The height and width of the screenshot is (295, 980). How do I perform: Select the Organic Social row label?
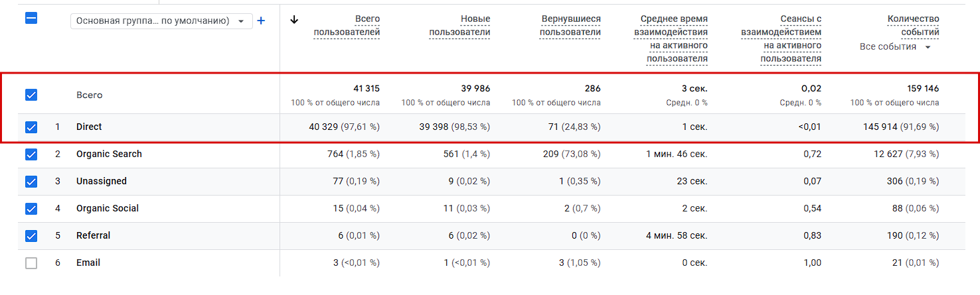(x=107, y=208)
